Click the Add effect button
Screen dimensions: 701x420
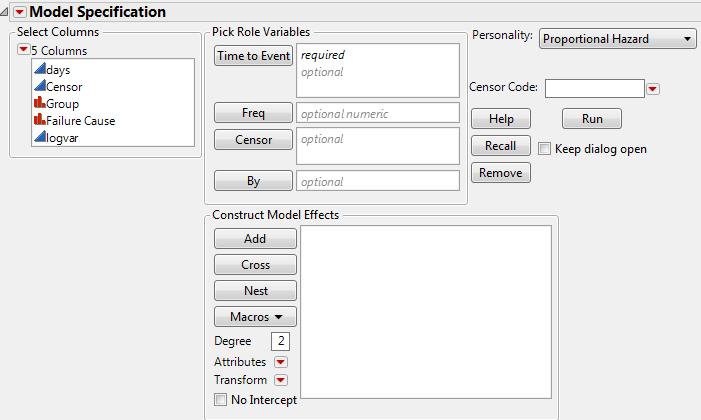click(x=255, y=239)
